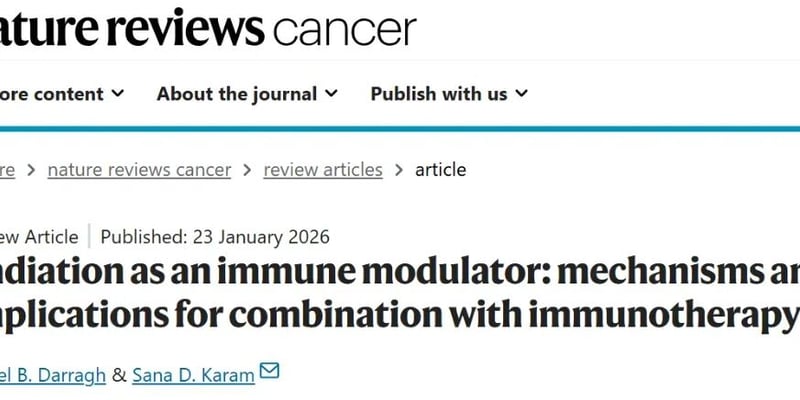Click the chevron arrow beside Publish with us
800x400 pixels.
tap(521, 94)
